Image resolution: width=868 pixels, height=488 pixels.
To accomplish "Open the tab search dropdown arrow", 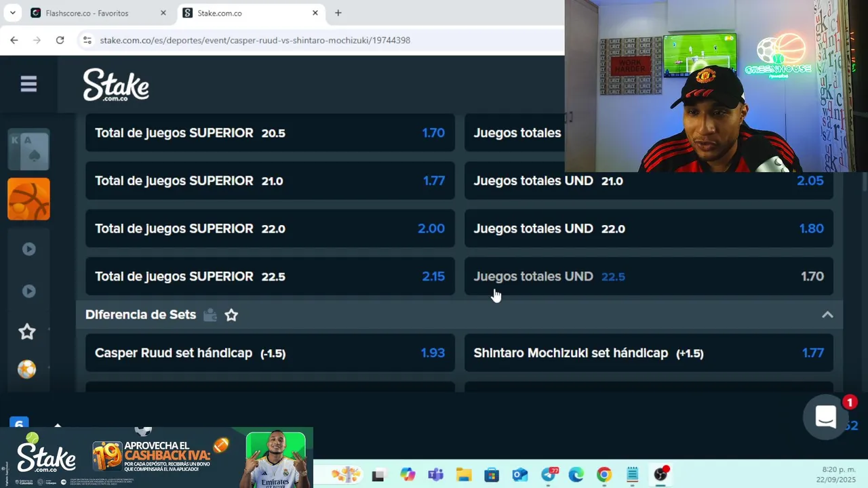I will (12, 13).
